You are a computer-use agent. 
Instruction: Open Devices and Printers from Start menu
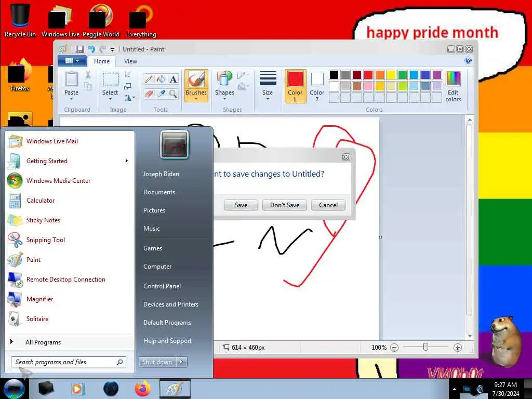[x=170, y=304]
